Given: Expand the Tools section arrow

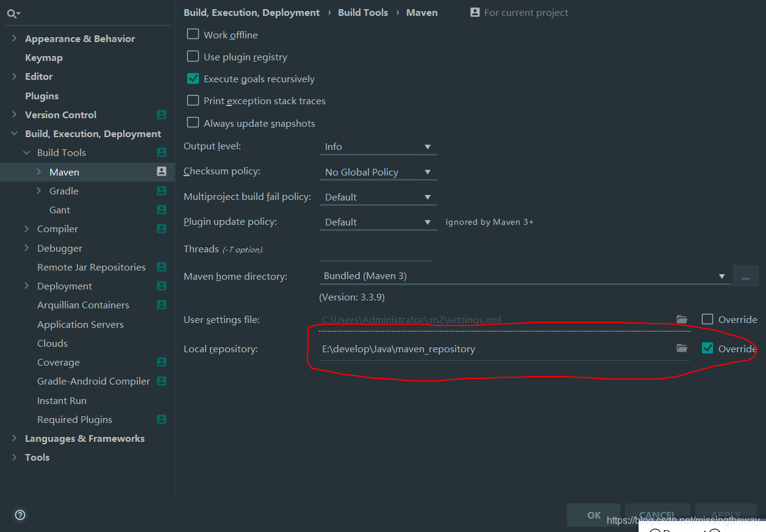Looking at the screenshot, I should click(14, 457).
